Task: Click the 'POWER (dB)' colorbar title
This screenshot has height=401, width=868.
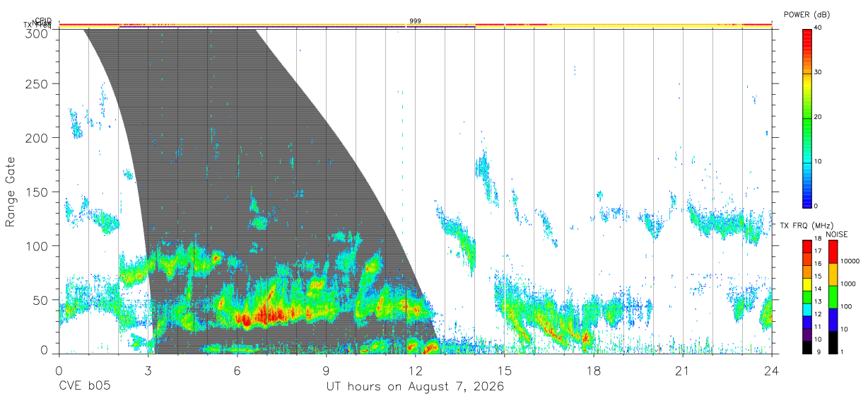Action: coord(807,14)
